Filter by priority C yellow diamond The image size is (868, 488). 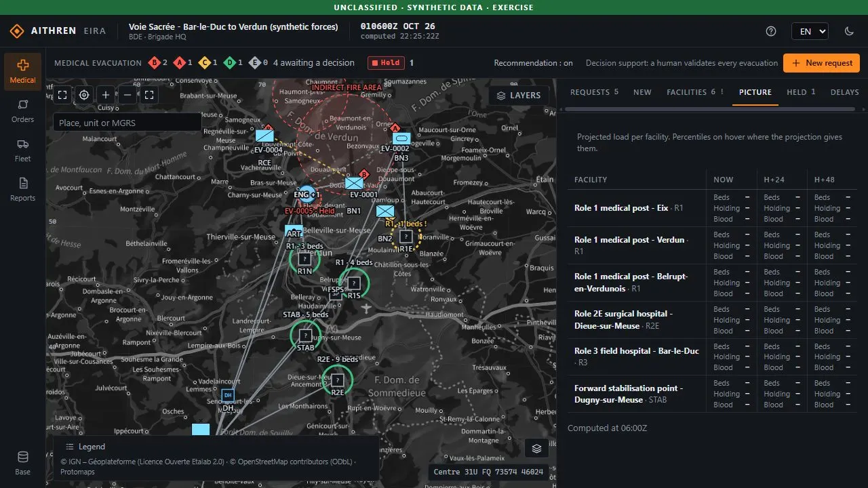tap(208, 63)
